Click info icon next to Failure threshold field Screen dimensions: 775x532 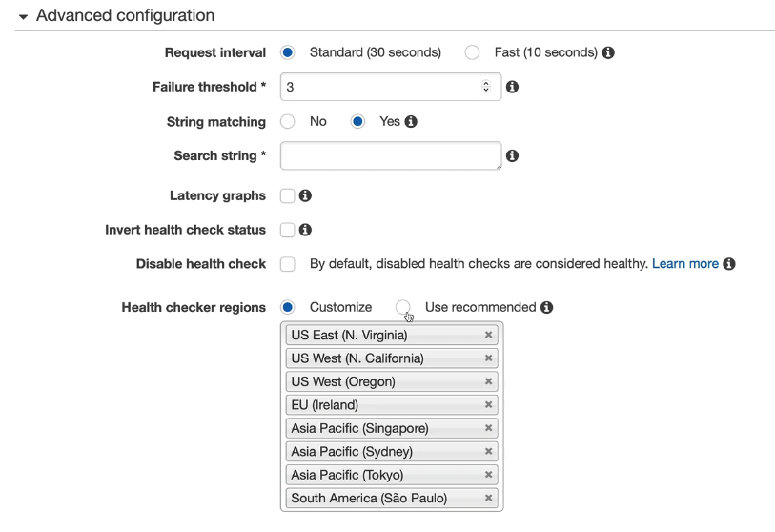pos(512,87)
